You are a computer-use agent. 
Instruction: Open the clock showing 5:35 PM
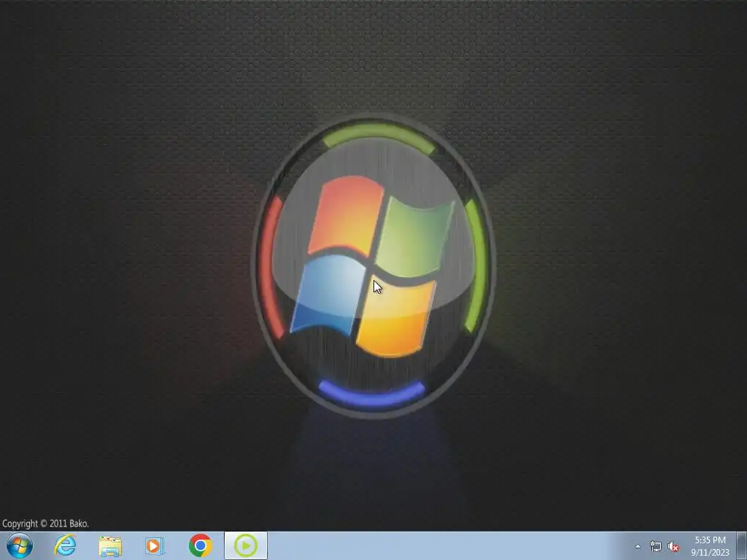click(x=710, y=546)
